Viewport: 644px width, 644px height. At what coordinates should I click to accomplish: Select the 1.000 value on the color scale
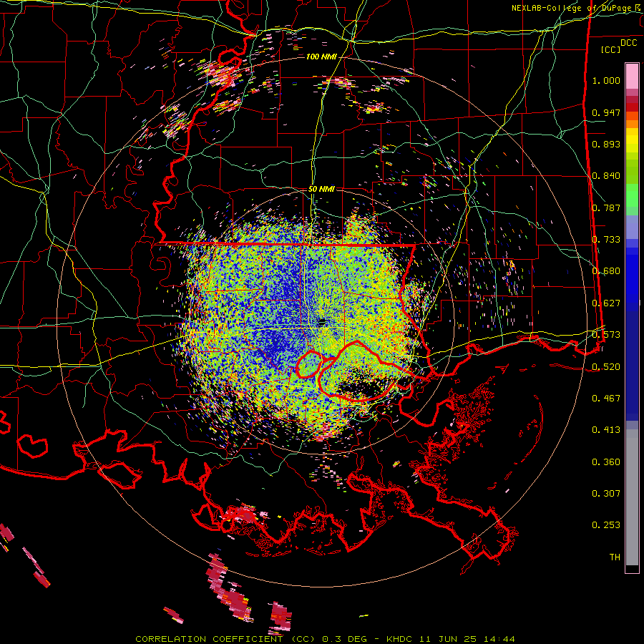pyautogui.click(x=606, y=80)
